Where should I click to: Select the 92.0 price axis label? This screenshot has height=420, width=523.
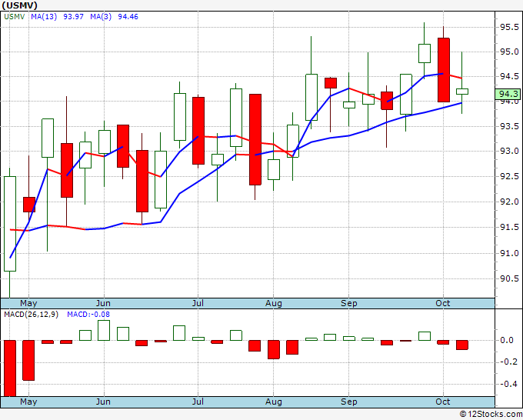coord(509,202)
